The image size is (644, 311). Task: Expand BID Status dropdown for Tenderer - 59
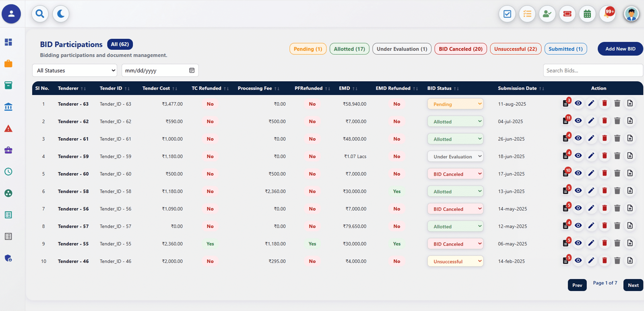[455, 157]
